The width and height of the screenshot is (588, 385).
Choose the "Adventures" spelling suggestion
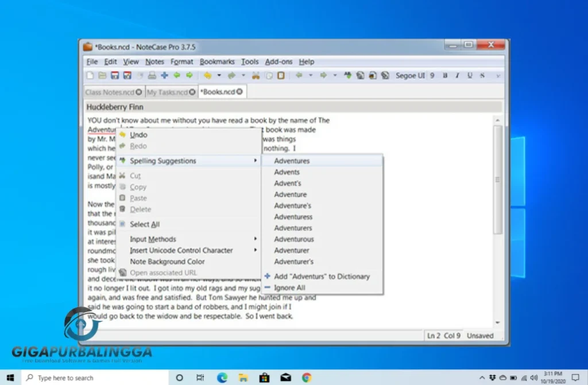tap(292, 161)
